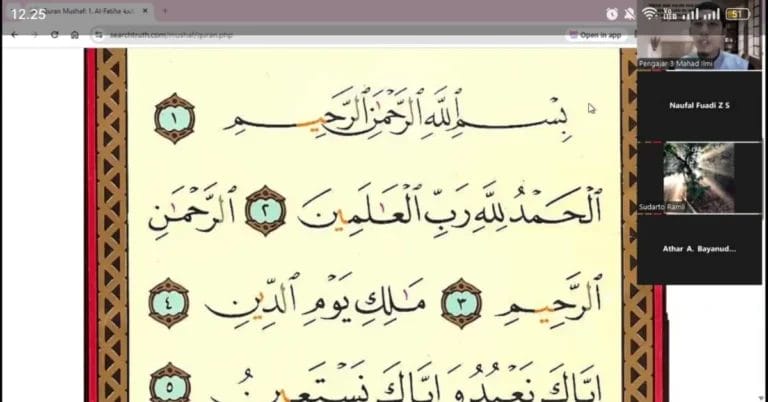The image size is (768, 402).
Task: Click the Wi-Fi signal icon
Action: tap(649, 13)
